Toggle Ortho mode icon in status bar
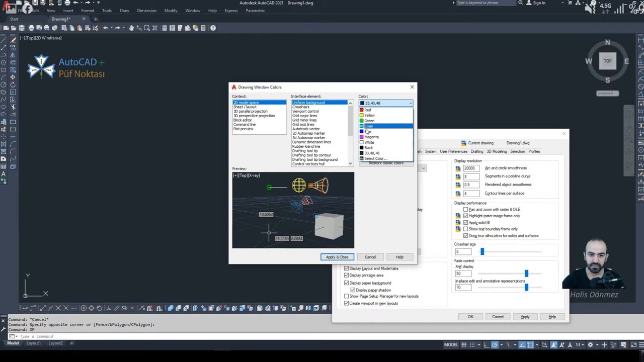The width and height of the screenshot is (644, 362). (x=487, y=345)
